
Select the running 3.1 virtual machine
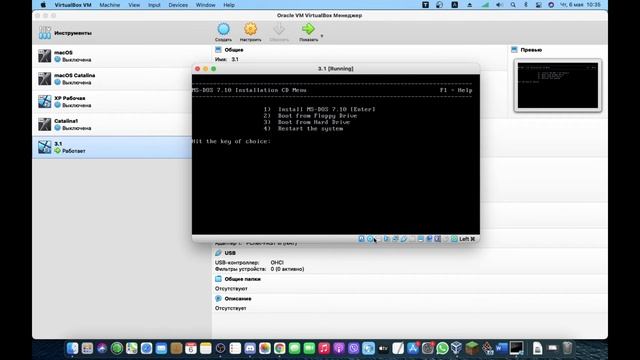pos(112,147)
